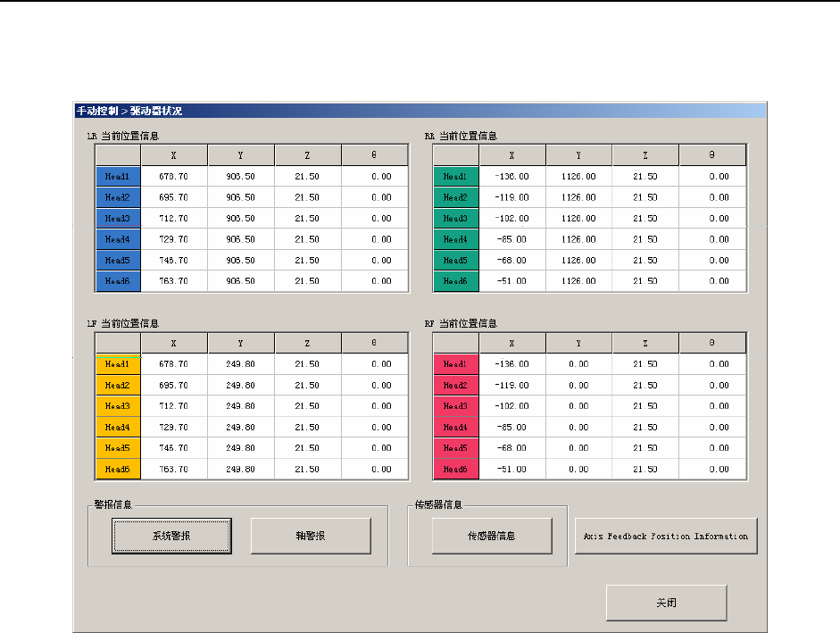The height and width of the screenshot is (633, 840).
Task: Select Head4 in the LF table
Action: [118, 427]
